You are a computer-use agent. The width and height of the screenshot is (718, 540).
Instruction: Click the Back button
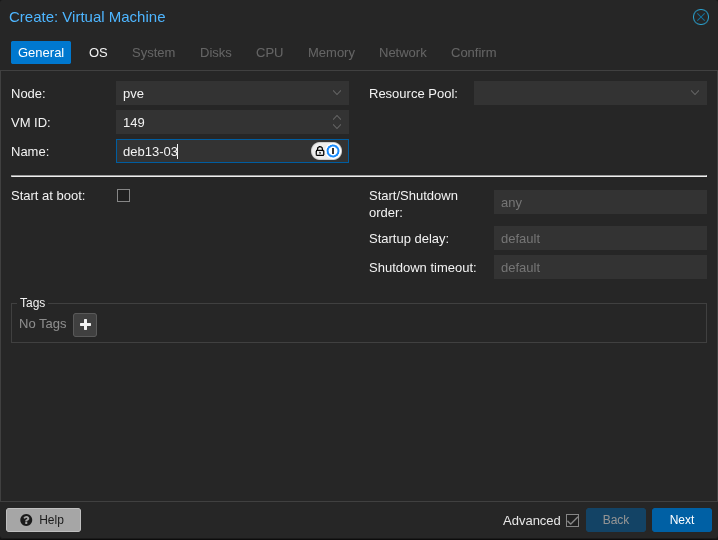click(616, 520)
